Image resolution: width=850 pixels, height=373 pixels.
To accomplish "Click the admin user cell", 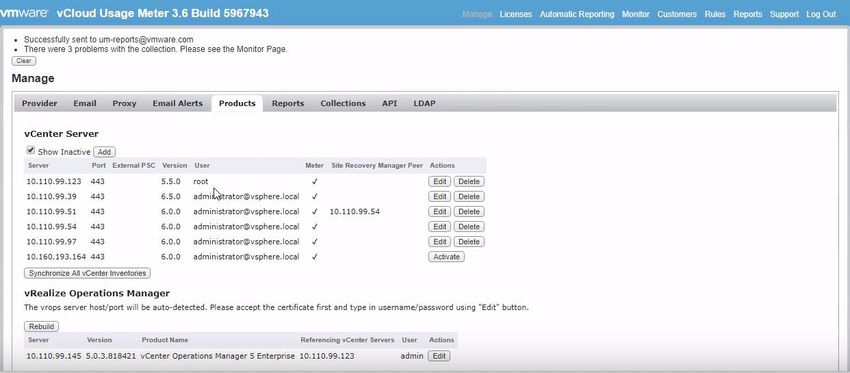I will coord(411,356).
